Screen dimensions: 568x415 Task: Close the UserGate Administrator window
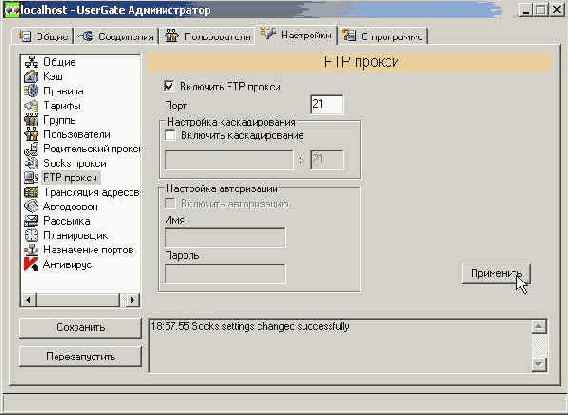coord(556,10)
